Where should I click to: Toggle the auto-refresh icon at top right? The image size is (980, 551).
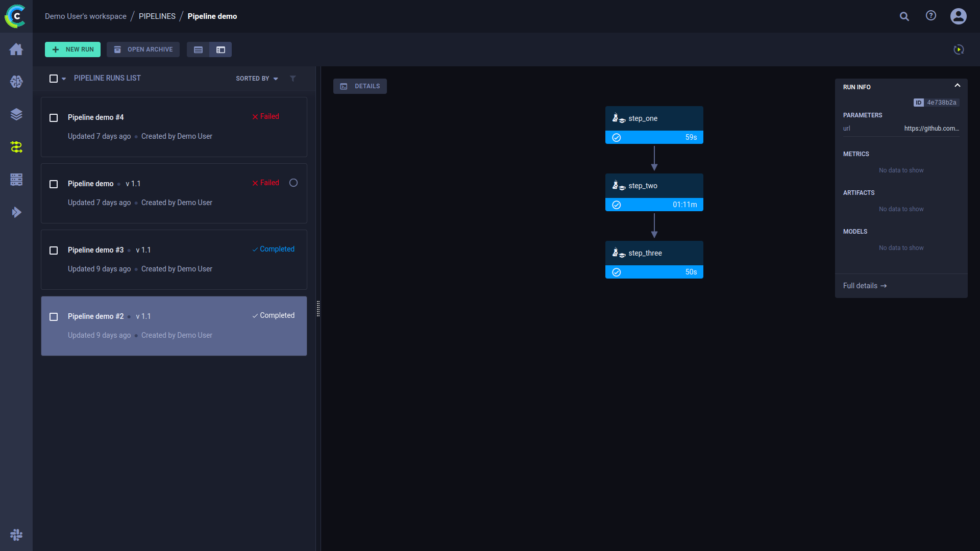[x=959, y=49]
